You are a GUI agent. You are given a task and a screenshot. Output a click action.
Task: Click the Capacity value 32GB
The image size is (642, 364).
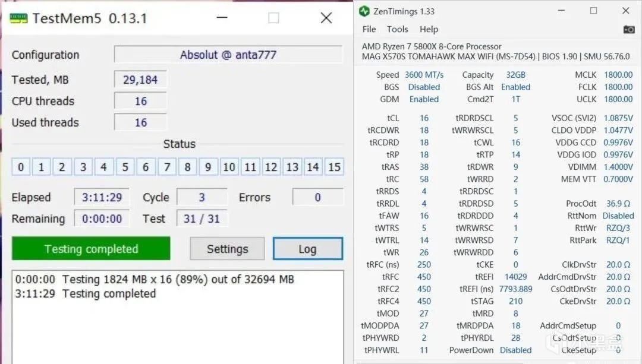[515, 75]
